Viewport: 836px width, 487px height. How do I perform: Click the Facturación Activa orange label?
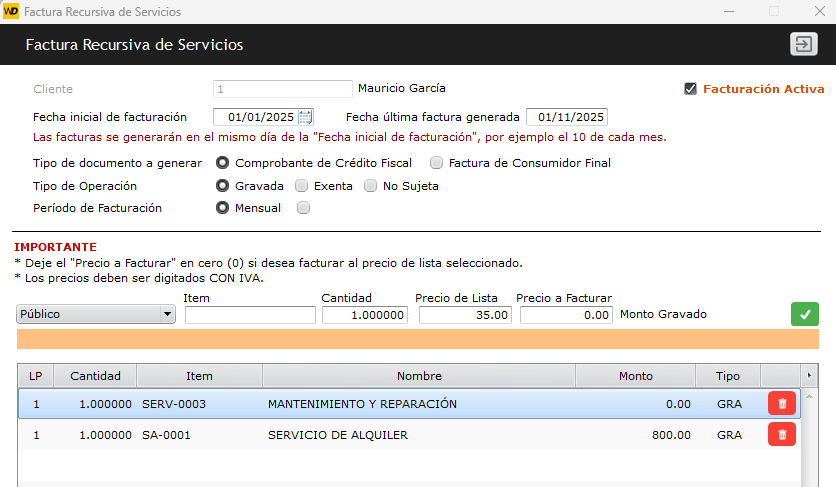763,89
